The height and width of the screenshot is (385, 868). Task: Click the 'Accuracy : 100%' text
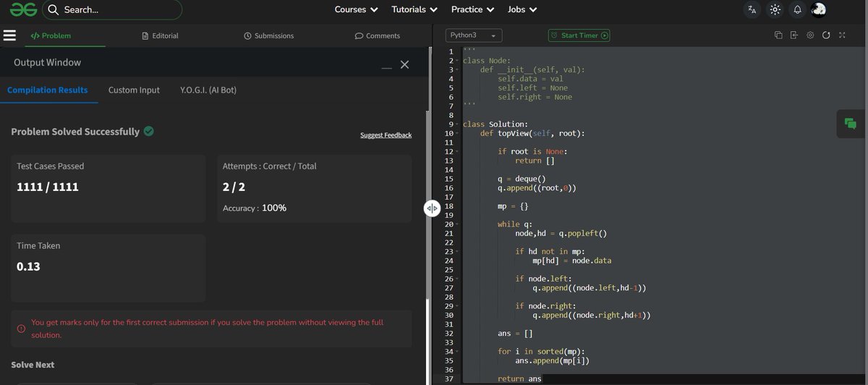coord(255,208)
